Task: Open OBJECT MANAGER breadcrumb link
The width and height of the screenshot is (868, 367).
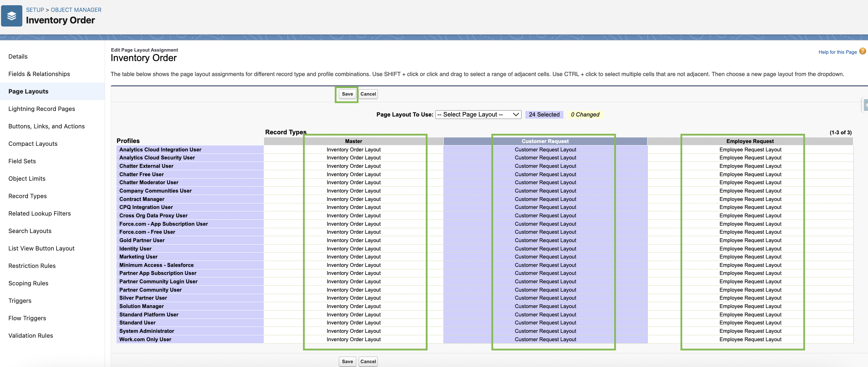Action: click(76, 10)
